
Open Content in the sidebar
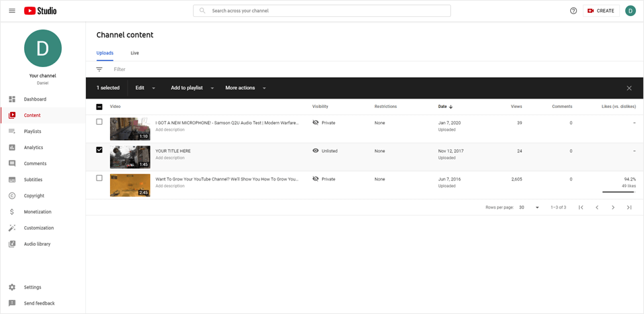pyautogui.click(x=43, y=115)
